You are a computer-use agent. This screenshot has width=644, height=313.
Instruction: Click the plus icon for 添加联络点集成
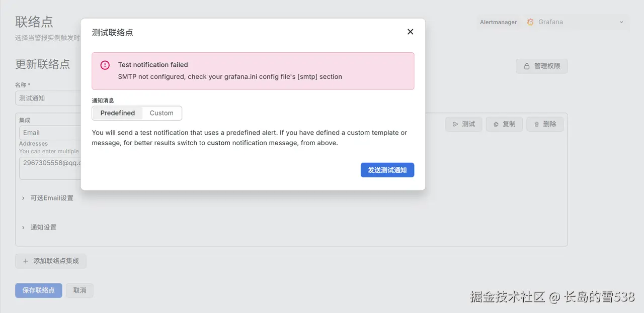click(x=26, y=261)
